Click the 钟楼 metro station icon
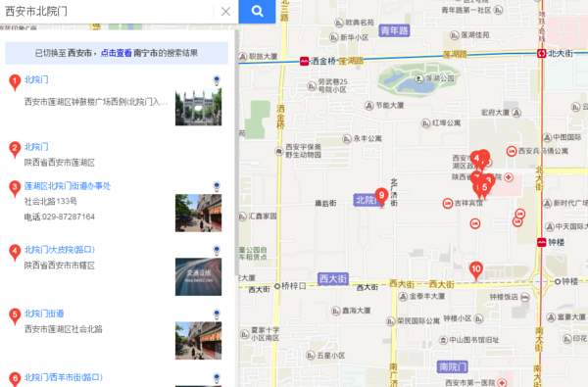This screenshot has height=387, width=588. point(541,242)
